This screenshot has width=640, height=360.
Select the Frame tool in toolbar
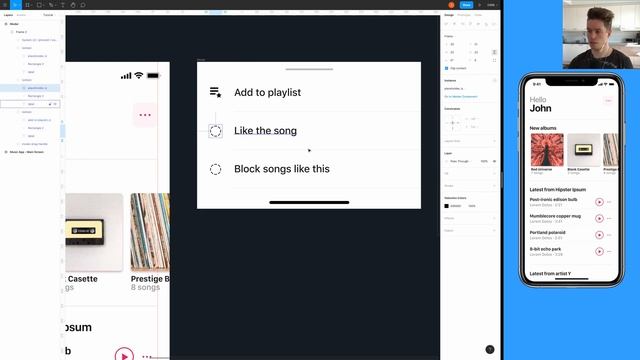(x=27, y=5)
